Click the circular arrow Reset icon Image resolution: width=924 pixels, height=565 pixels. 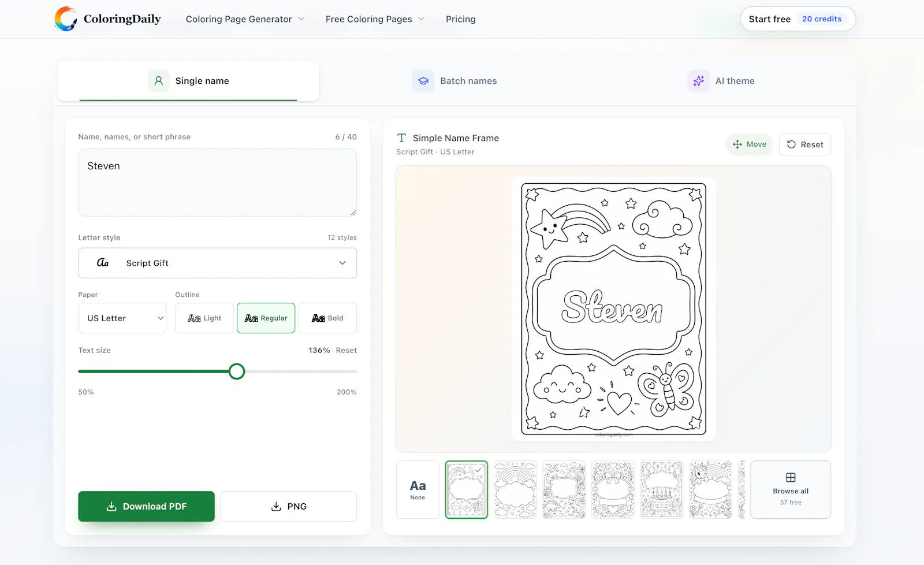[x=792, y=144]
